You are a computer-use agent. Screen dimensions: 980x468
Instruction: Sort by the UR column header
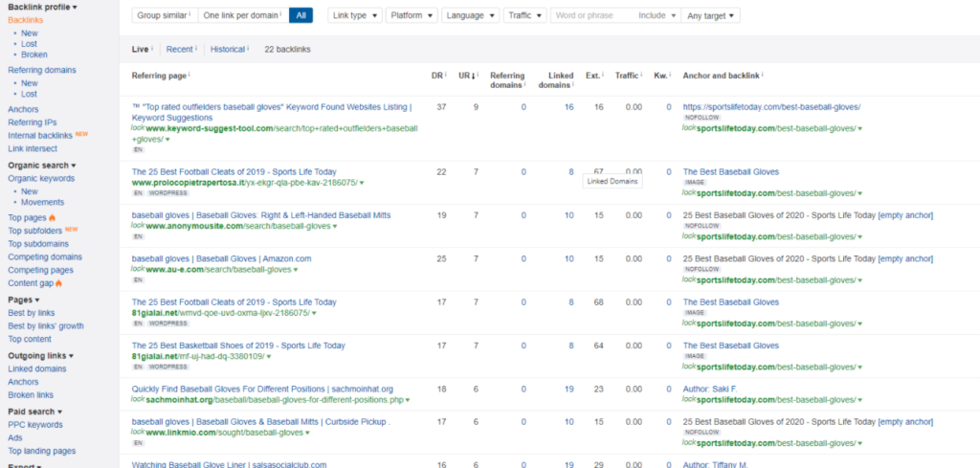[466, 76]
